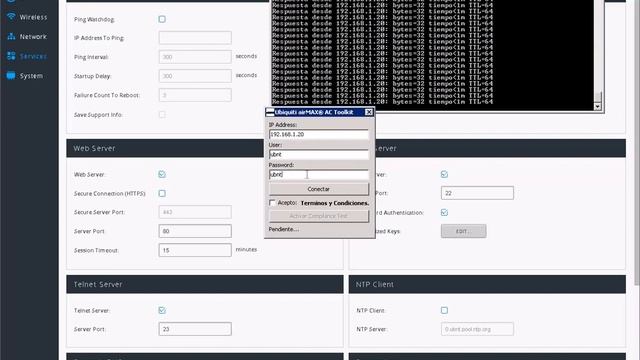Screen dimensions: 640x360
Task: Click the Session Timeout field
Action: coord(195,250)
